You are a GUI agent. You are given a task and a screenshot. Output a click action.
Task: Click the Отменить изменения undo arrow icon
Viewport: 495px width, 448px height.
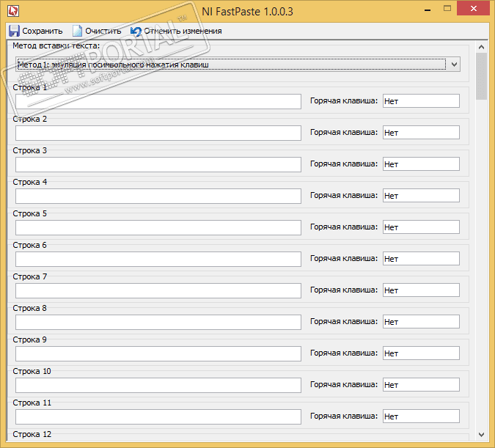[136, 32]
